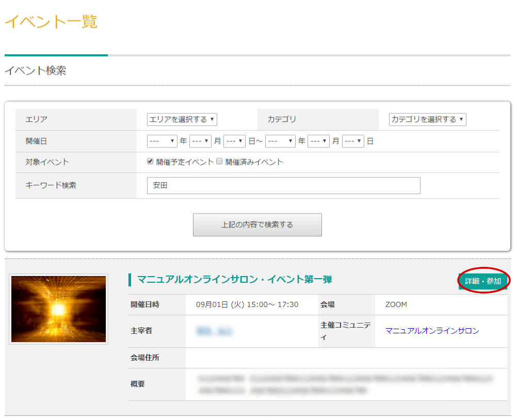Open the event's glowing orange thumbnail image
516x420 pixels.
[58, 309]
